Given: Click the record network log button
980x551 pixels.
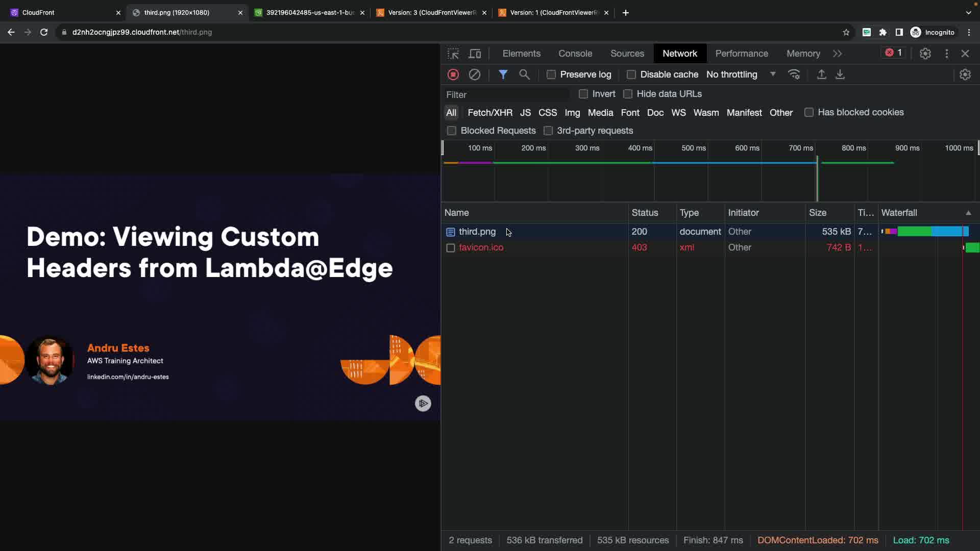Looking at the screenshot, I should point(453,74).
